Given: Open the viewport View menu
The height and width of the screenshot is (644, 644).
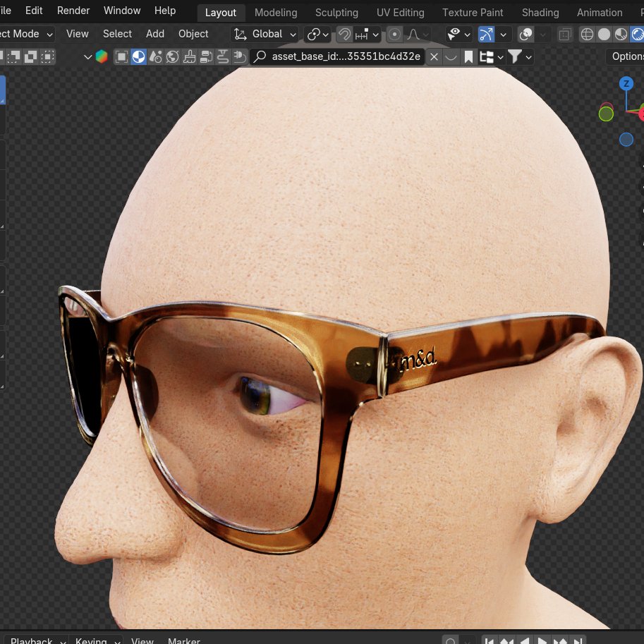Looking at the screenshot, I should [77, 34].
